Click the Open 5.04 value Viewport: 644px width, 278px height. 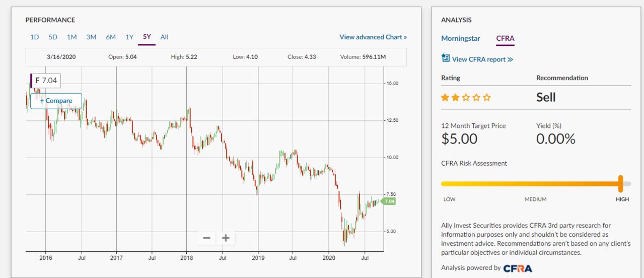(x=122, y=57)
